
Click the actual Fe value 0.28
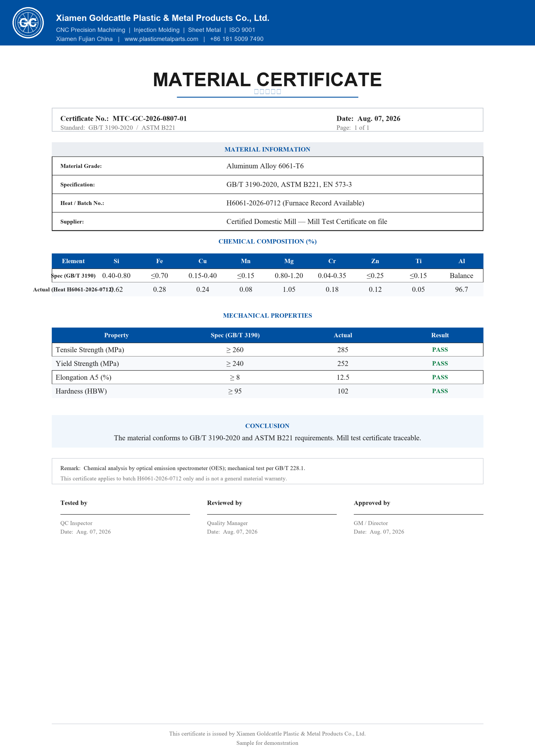pyautogui.click(x=160, y=289)
